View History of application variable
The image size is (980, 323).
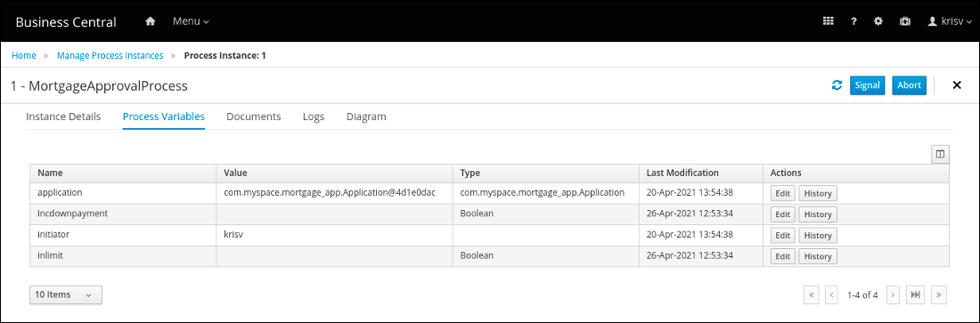(818, 194)
